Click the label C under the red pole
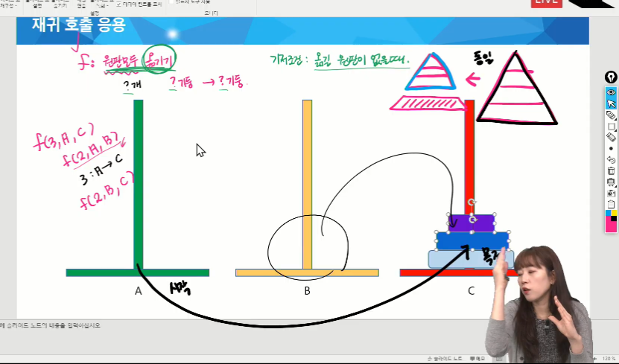The height and width of the screenshot is (364, 619). tap(471, 291)
